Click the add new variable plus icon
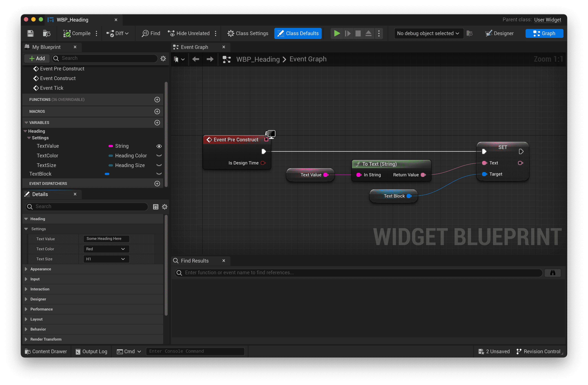Viewport: 588px width, 385px height. coord(157,122)
